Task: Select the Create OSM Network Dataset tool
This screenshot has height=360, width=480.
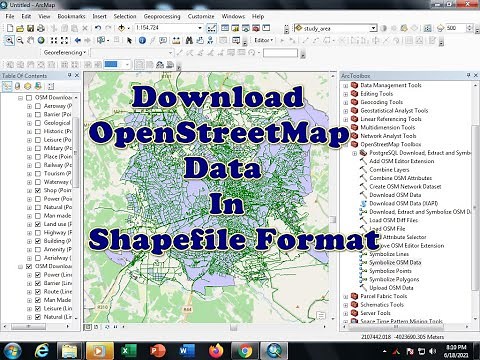Action: click(405, 187)
